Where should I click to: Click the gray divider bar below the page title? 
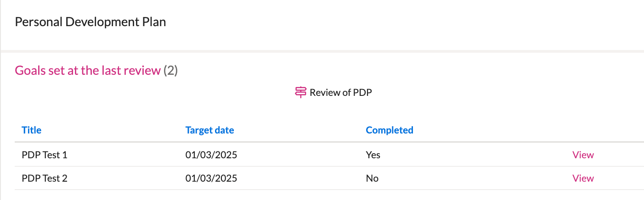point(322,51)
